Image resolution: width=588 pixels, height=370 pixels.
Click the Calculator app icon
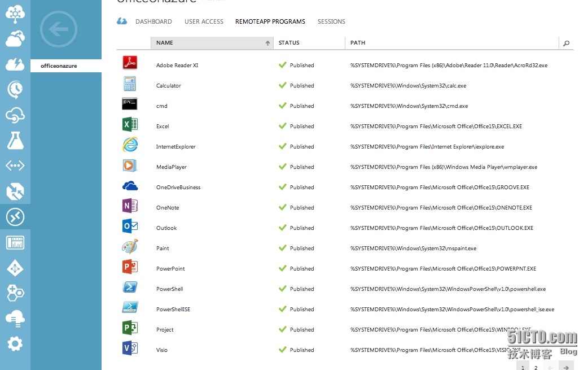[130, 84]
